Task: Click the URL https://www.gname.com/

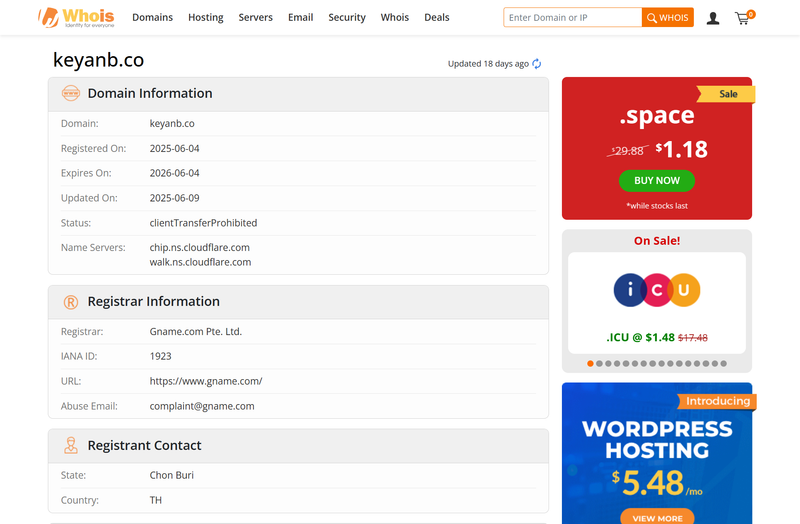Action: pyautogui.click(x=206, y=381)
